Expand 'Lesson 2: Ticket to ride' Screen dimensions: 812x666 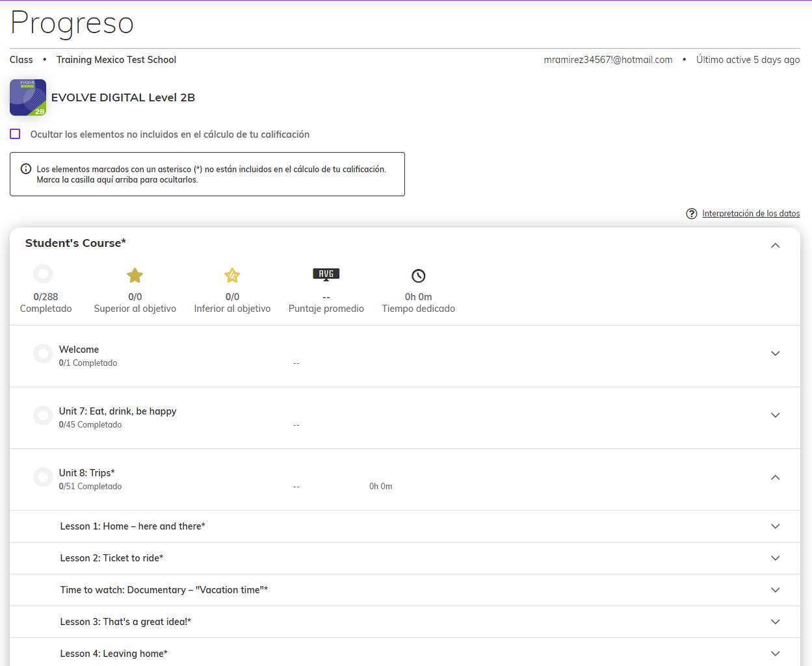point(775,558)
